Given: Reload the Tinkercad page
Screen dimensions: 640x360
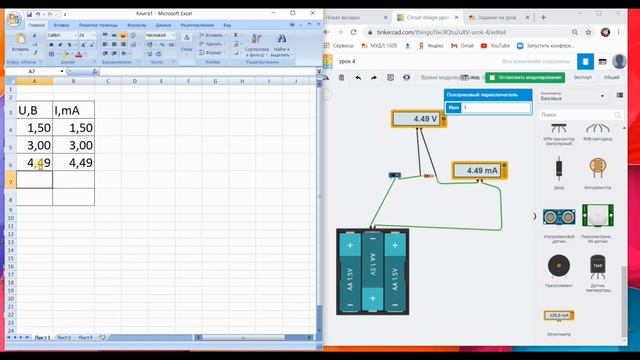Looking at the screenshot, I should [353, 32].
